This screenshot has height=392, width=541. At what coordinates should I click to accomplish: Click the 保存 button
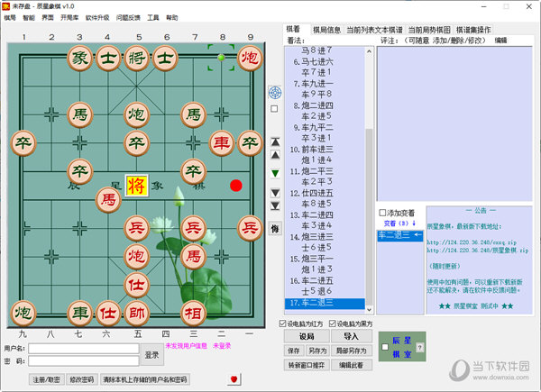coord(294,351)
